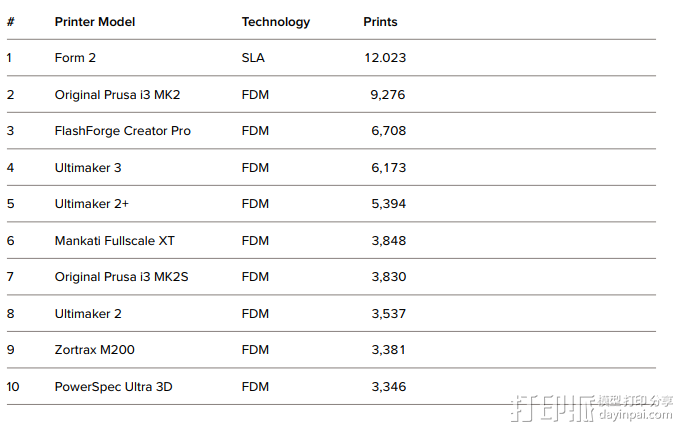Click FlashForge Creator Pro entry

[x=122, y=131]
